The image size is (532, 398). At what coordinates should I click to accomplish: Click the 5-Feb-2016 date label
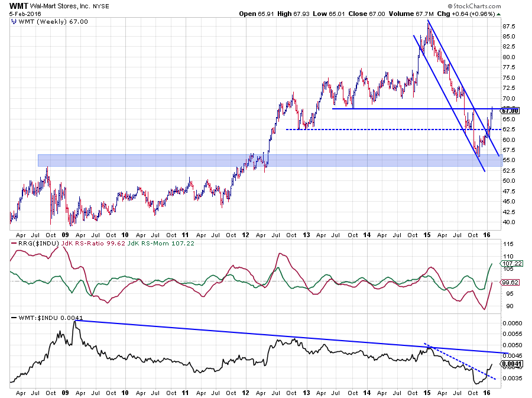25,14
